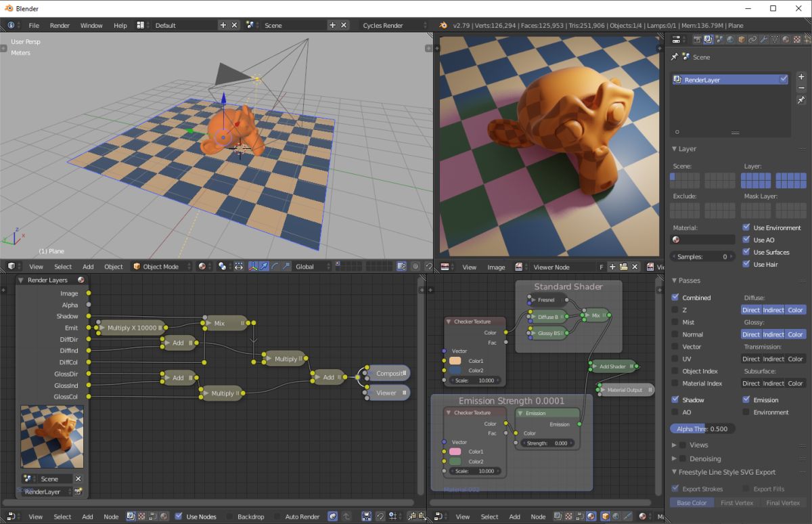This screenshot has height=524, width=812.
Task: Uncheck the Use AO checkbox
Action: coord(746,240)
